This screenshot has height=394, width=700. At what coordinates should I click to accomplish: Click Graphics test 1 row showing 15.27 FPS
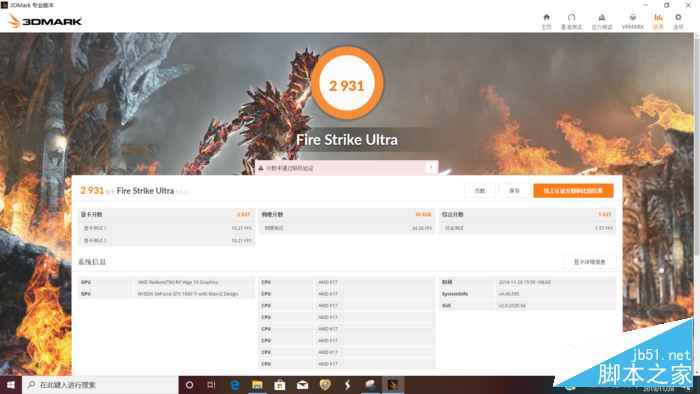click(166, 228)
